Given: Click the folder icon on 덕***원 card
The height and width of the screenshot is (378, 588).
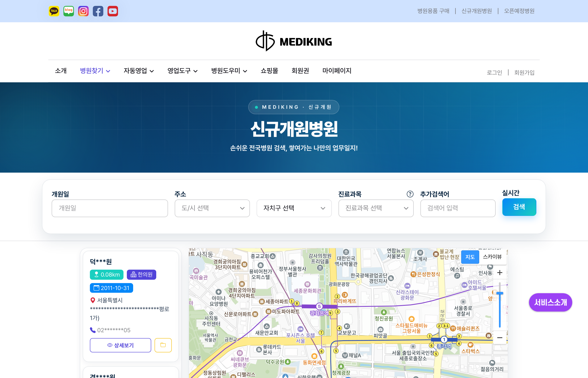Looking at the screenshot, I should [163, 345].
